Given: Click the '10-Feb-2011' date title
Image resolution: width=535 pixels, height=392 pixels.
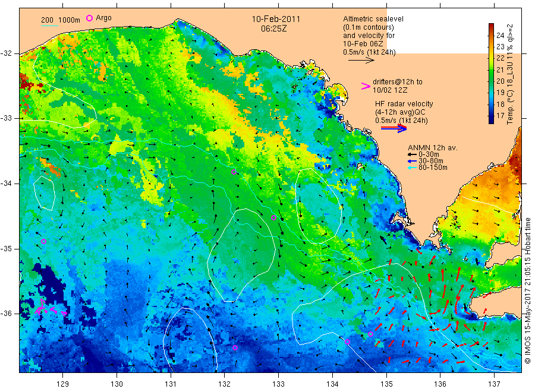Looking at the screenshot, I should pyautogui.click(x=276, y=19).
